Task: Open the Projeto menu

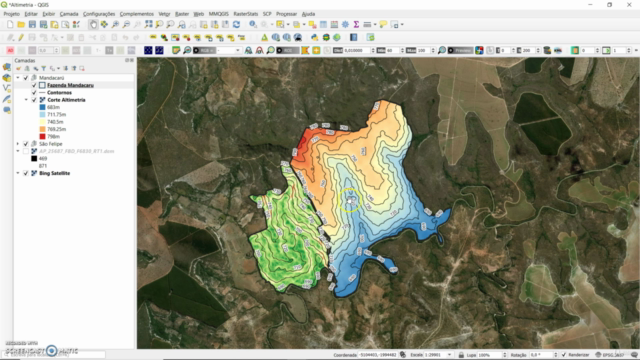Action: pyautogui.click(x=11, y=14)
